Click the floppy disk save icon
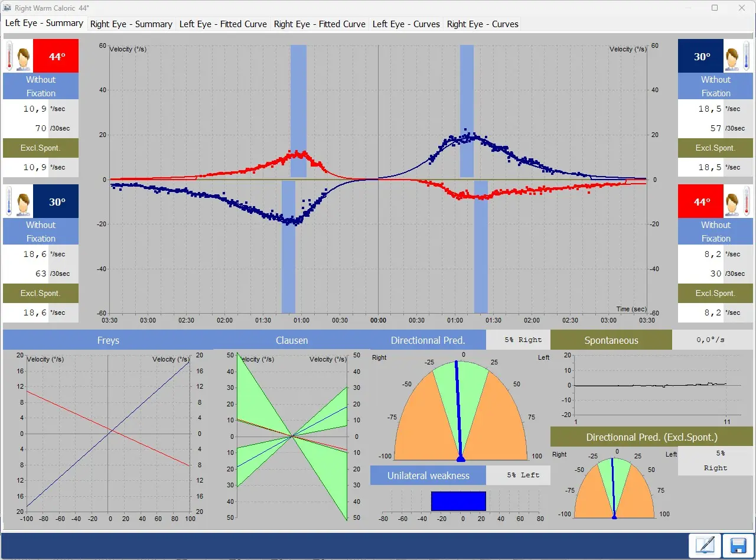756x560 pixels. 738,545
